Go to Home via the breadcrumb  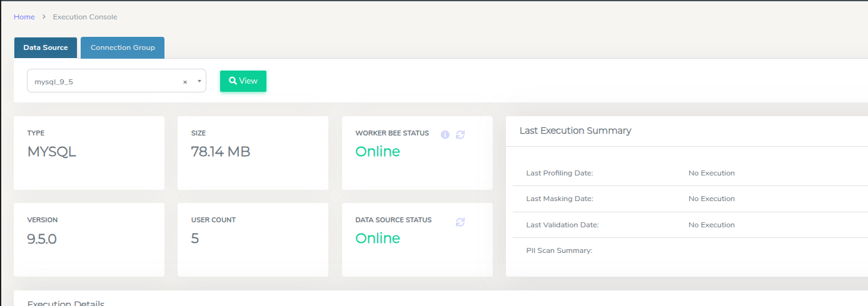pyautogui.click(x=24, y=17)
